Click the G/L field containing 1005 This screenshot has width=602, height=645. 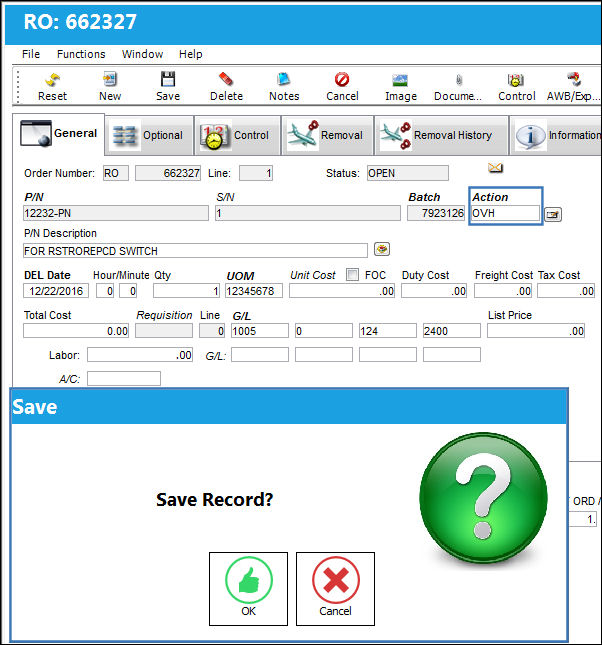[x=260, y=331]
